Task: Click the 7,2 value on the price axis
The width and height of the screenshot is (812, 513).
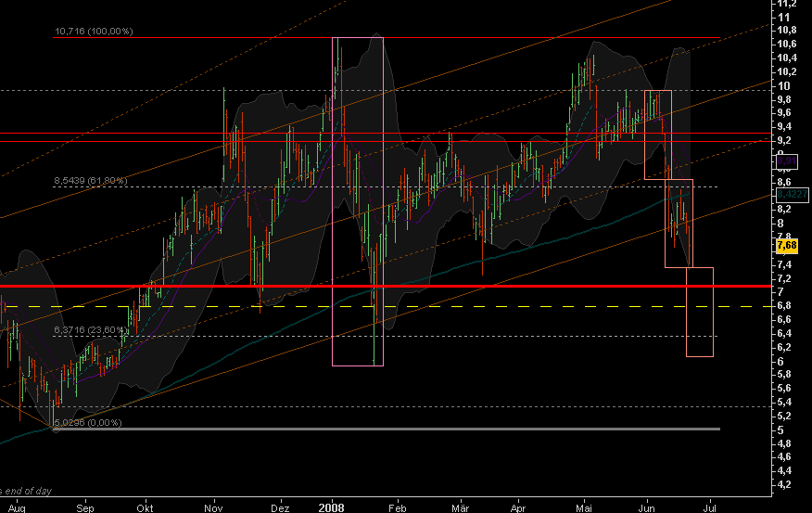Action: point(784,279)
